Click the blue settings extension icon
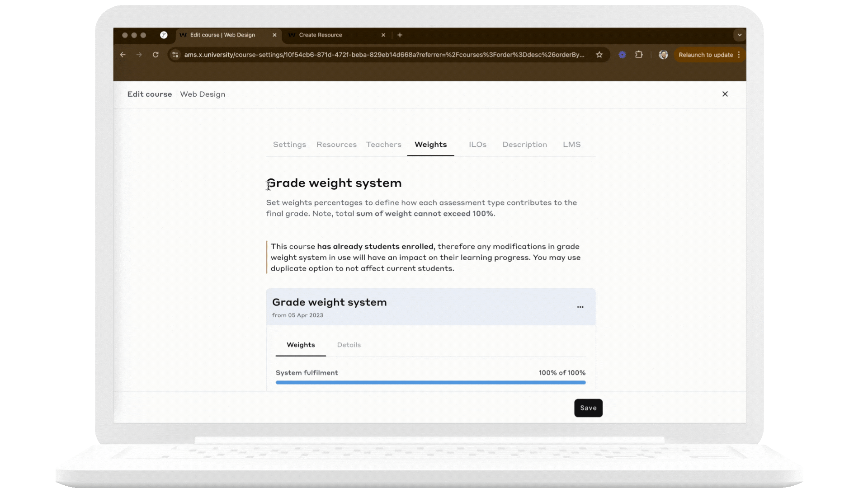Screen dimensions: 868x488 click(622, 55)
